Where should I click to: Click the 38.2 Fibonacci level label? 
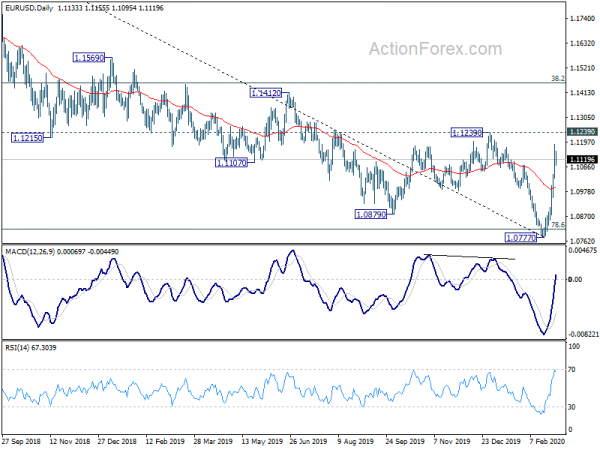tap(558, 78)
